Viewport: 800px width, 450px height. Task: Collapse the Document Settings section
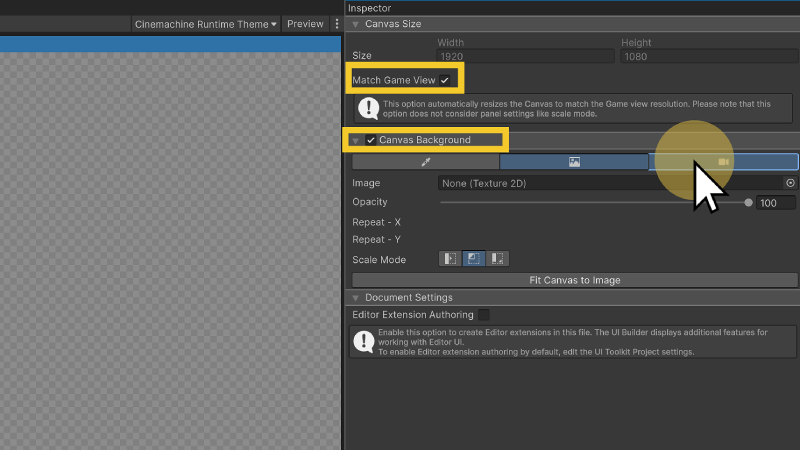point(356,298)
